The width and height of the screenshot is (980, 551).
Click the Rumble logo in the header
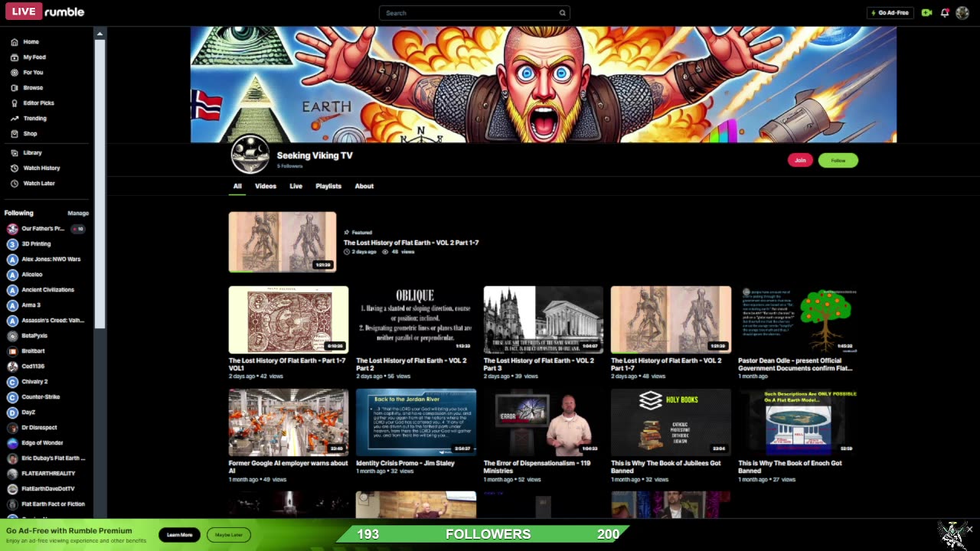click(x=64, y=11)
